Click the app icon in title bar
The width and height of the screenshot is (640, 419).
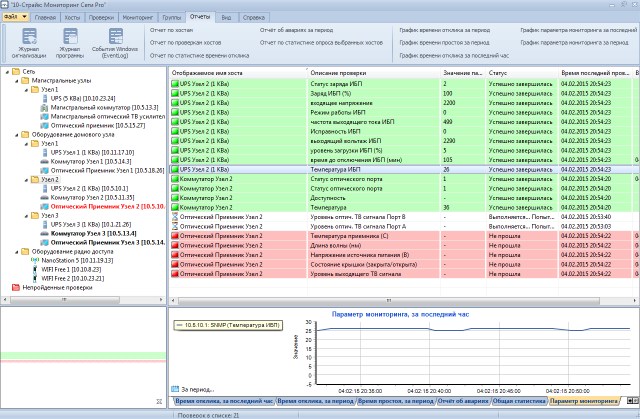click(4, 5)
